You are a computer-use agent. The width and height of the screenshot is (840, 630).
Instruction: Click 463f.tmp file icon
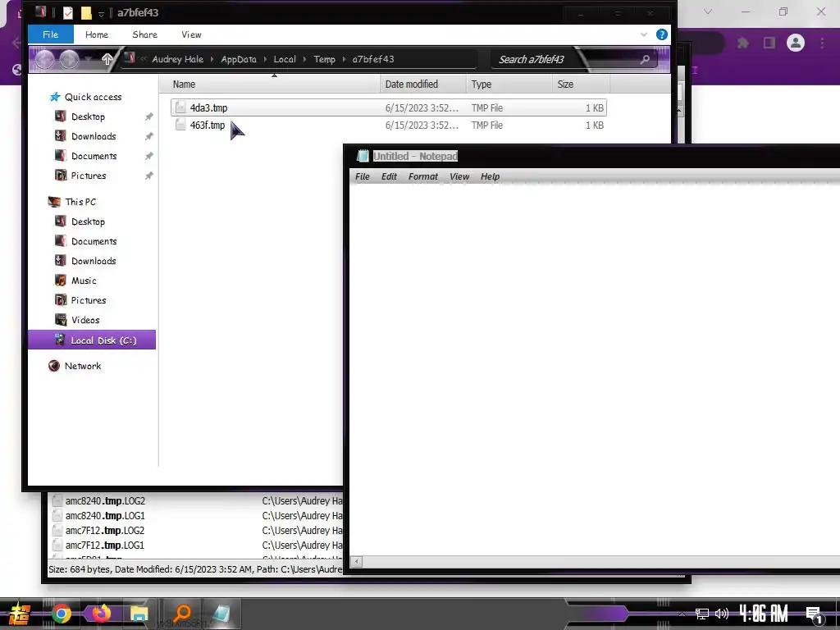pos(181,125)
